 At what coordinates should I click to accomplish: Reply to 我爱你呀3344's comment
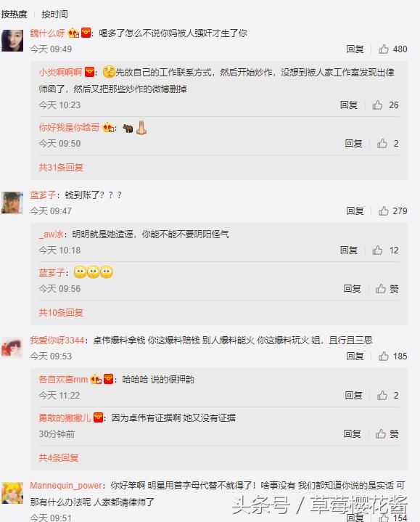(x=355, y=356)
